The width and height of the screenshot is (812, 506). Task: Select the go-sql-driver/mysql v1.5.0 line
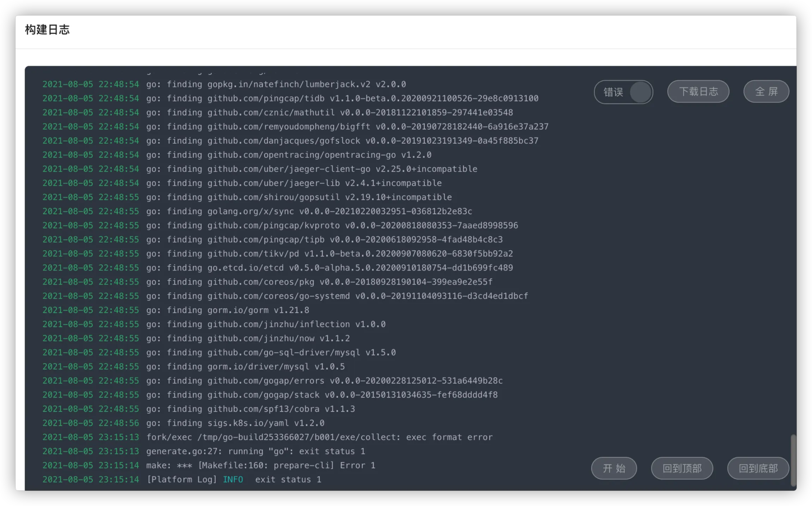pos(271,353)
